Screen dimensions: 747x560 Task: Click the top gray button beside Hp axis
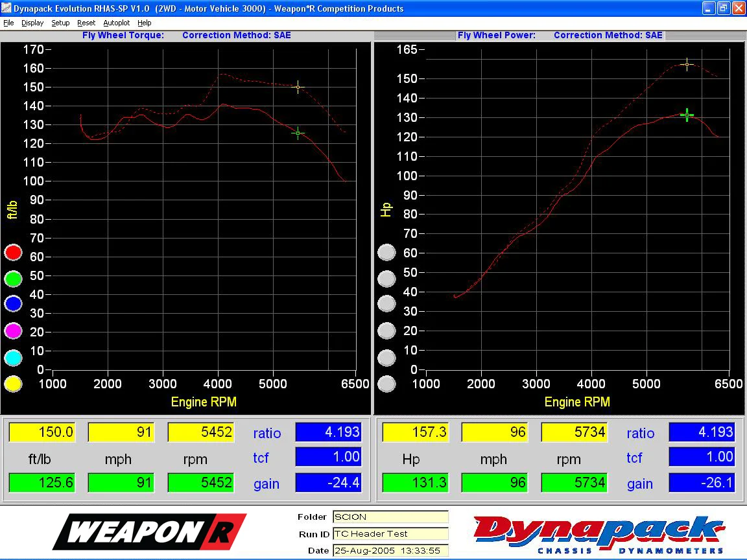pyautogui.click(x=386, y=252)
